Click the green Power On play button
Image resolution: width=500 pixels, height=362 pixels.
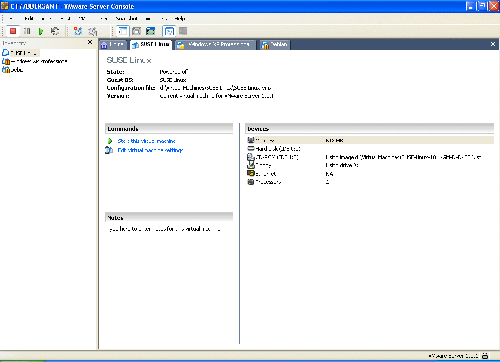tap(41, 31)
